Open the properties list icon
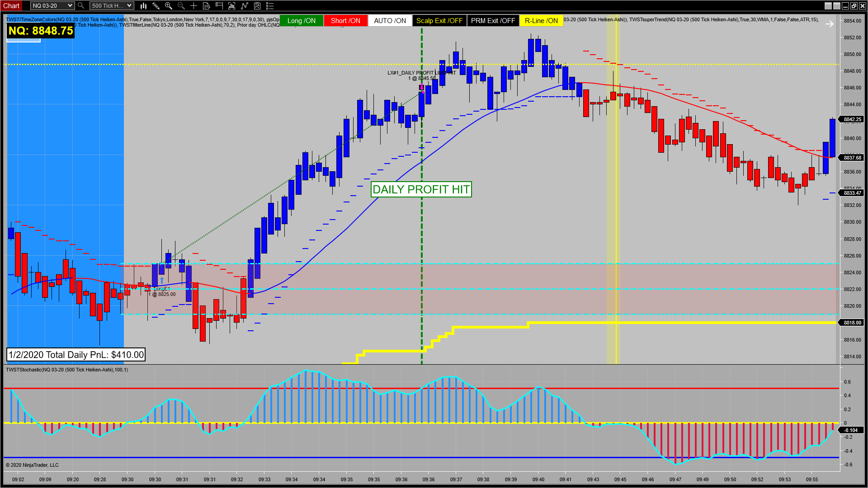The height and width of the screenshot is (488, 868). [270, 6]
